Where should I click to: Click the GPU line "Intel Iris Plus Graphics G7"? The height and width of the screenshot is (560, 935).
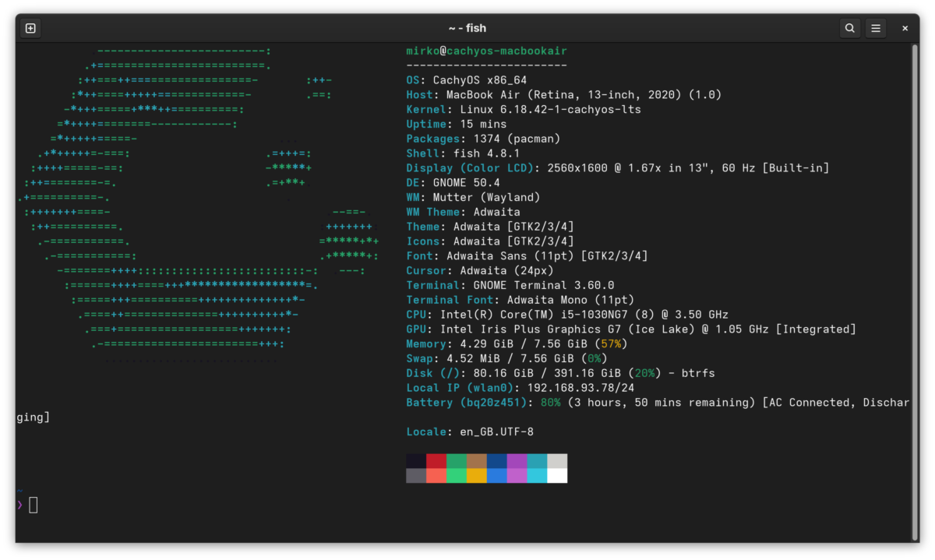[631, 329]
